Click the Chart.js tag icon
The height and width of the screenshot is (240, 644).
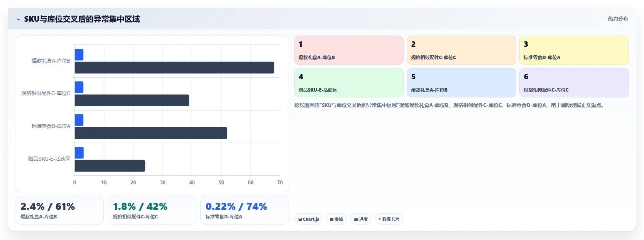[300, 219]
